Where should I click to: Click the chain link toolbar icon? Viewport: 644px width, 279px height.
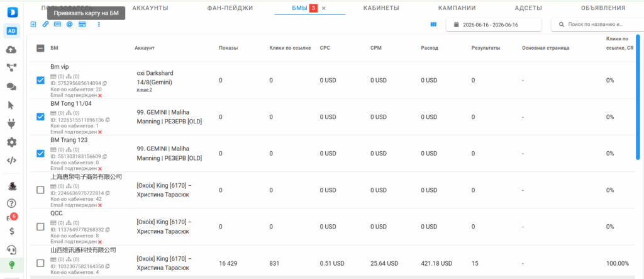[x=45, y=25]
